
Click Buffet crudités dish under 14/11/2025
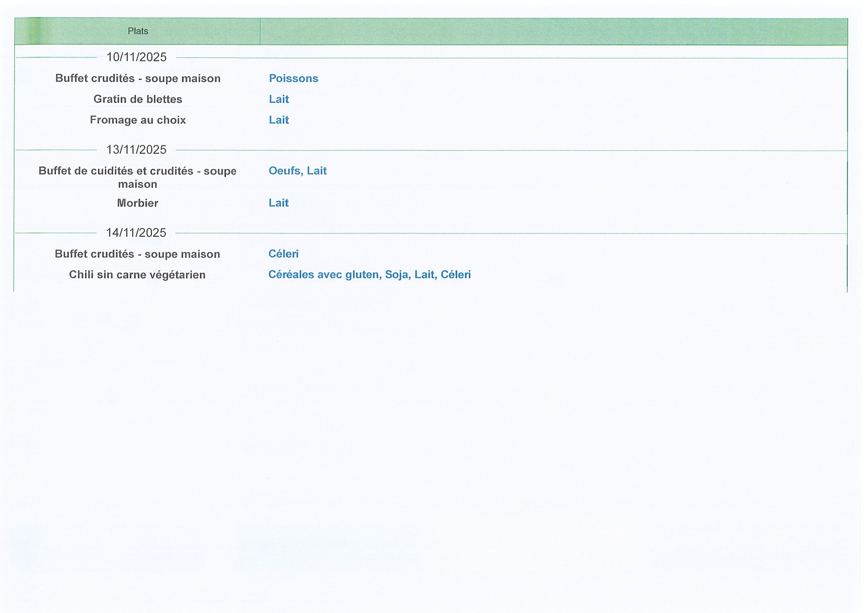tap(137, 254)
